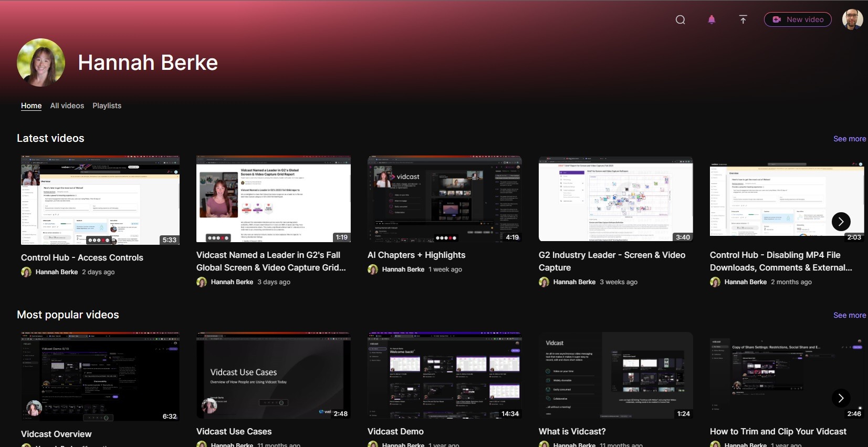Open Vidcast Overview video thumbnail
Viewport: 868px width, 447px height.
[x=100, y=377]
